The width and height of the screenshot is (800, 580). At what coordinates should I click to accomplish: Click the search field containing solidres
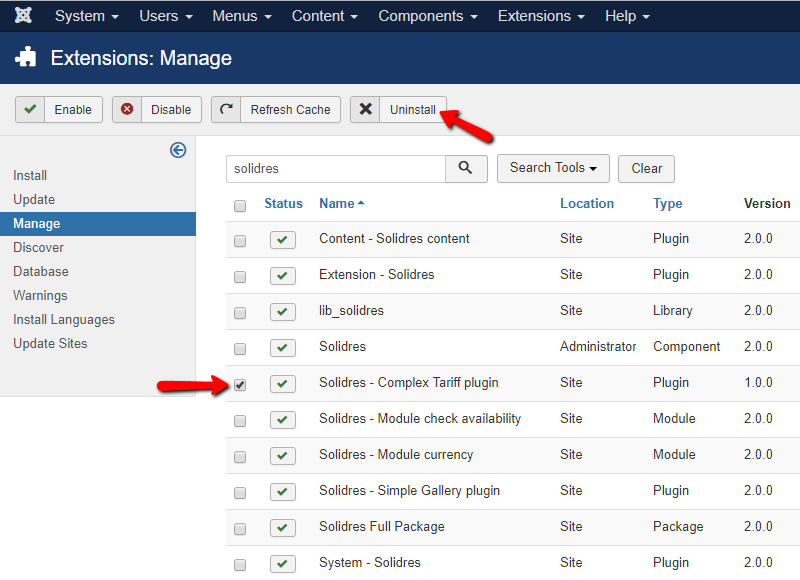pos(335,169)
